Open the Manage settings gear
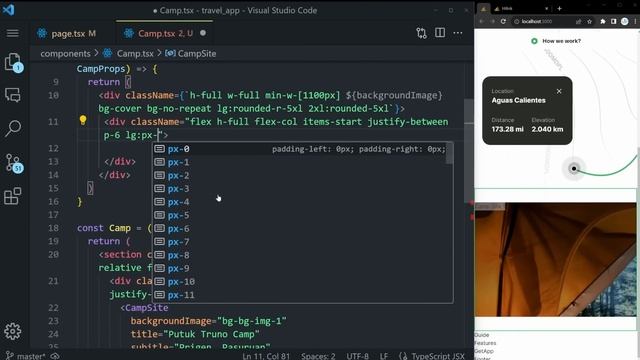Viewport: 640px width, 360px height. [x=13, y=331]
